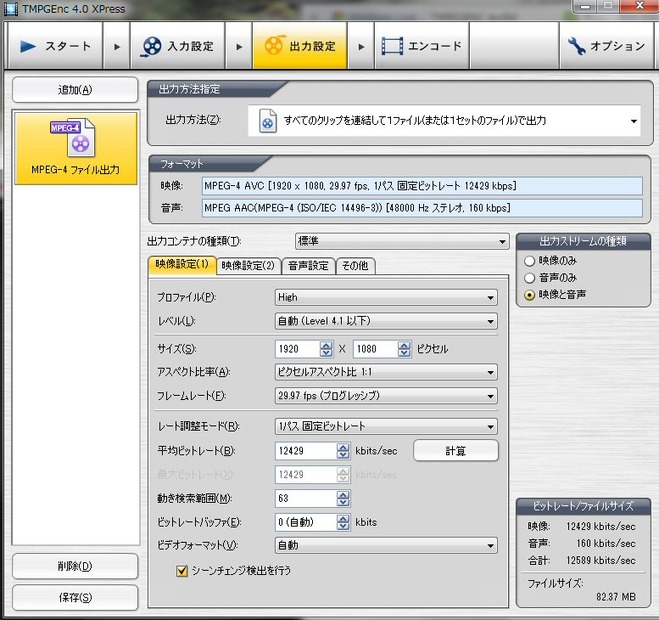Open レート調整モード rate mode dropdown
The height and width of the screenshot is (620, 659).
pyautogui.click(x=386, y=426)
